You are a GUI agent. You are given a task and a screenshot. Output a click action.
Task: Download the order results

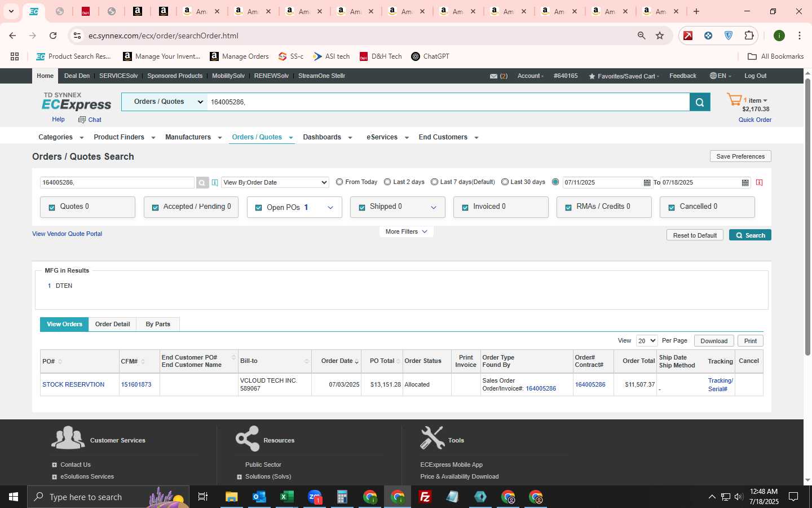(x=714, y=341)
